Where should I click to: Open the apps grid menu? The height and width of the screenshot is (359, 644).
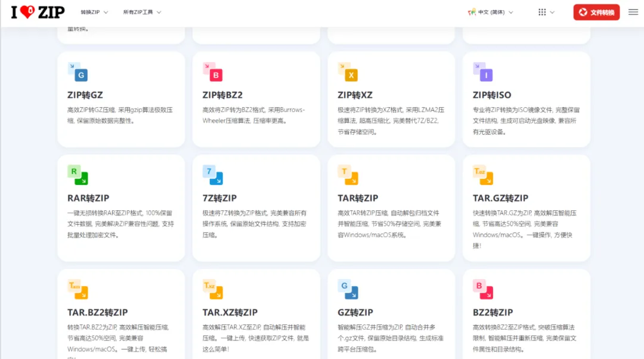(x=546, y=13)
